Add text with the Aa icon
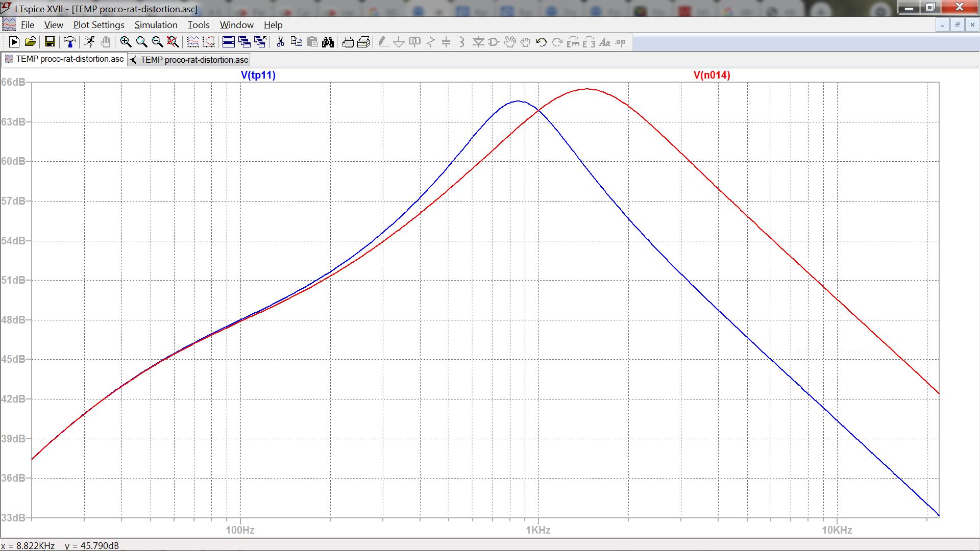This screenshot has width=980, height=551. pos(604,42)
